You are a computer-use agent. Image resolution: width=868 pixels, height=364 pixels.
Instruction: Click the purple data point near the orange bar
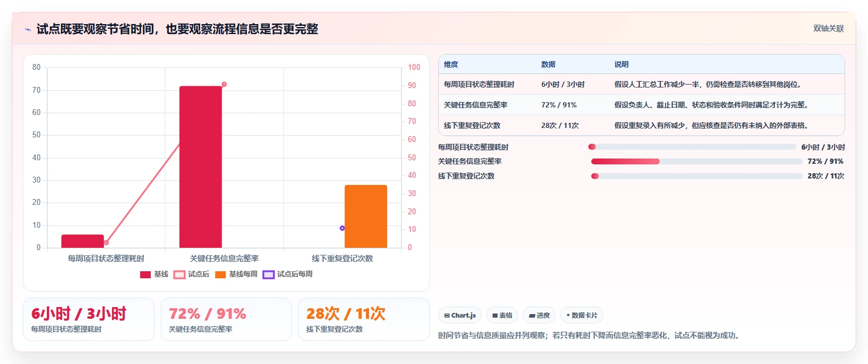click(x=342, y=228)
